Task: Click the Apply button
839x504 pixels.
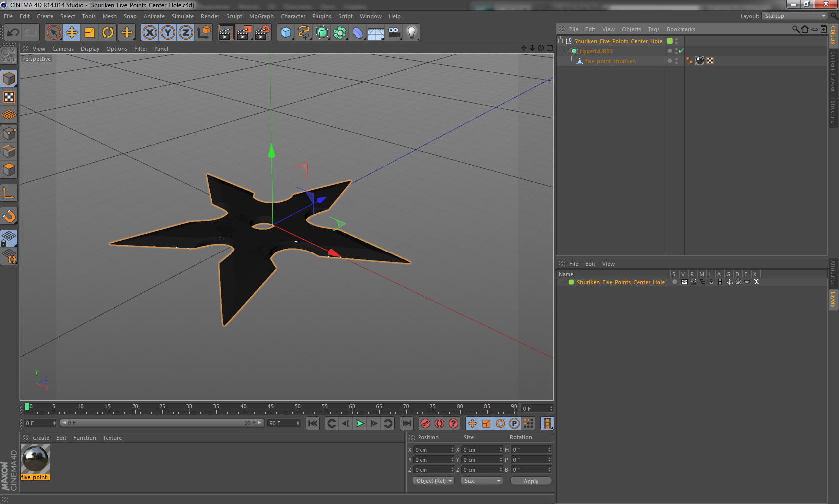Action: [x=531, y=481]
